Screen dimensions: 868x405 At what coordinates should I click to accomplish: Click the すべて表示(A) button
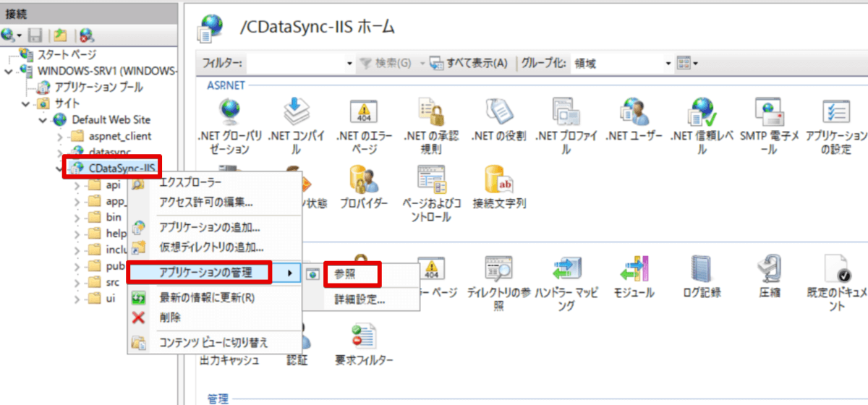pos(469,64)
